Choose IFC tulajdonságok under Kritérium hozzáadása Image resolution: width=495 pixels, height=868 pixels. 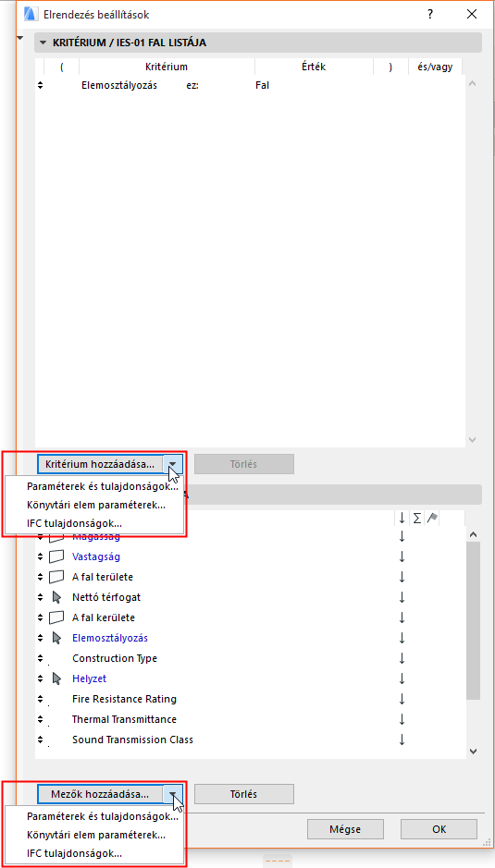click(74, 522)
